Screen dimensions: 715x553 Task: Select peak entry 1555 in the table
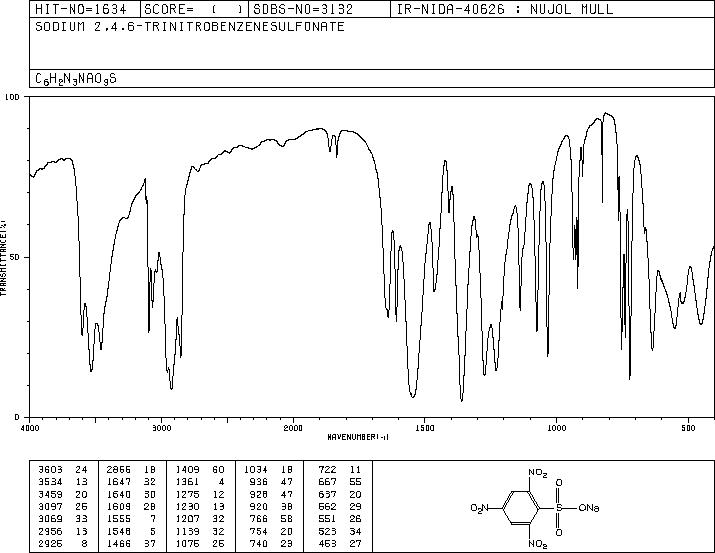[131, 519]
